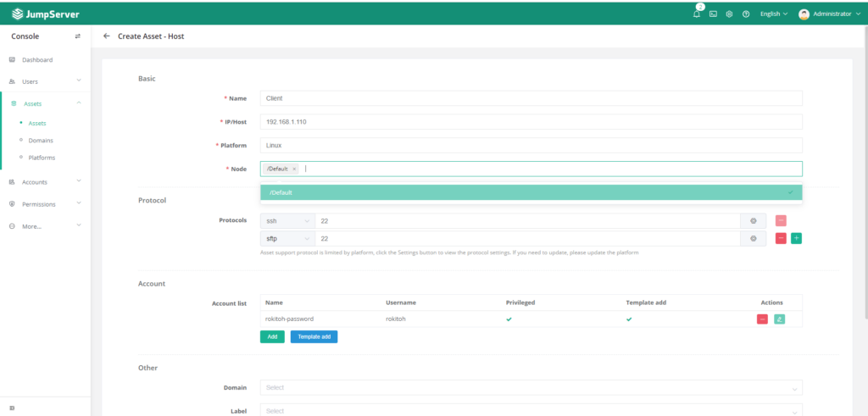Add a protocol row with green plus
Viewport: 868px width, 416px height.
[796, 239]
